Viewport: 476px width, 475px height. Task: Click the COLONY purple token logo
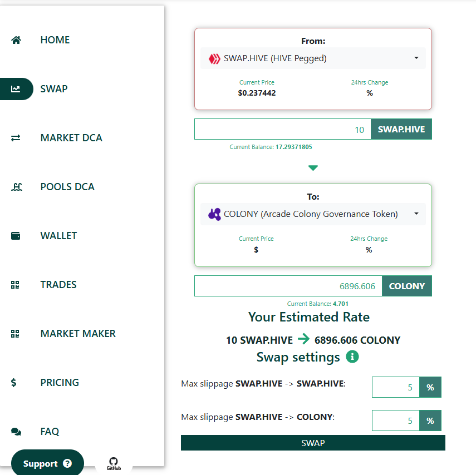click(214, 214)
